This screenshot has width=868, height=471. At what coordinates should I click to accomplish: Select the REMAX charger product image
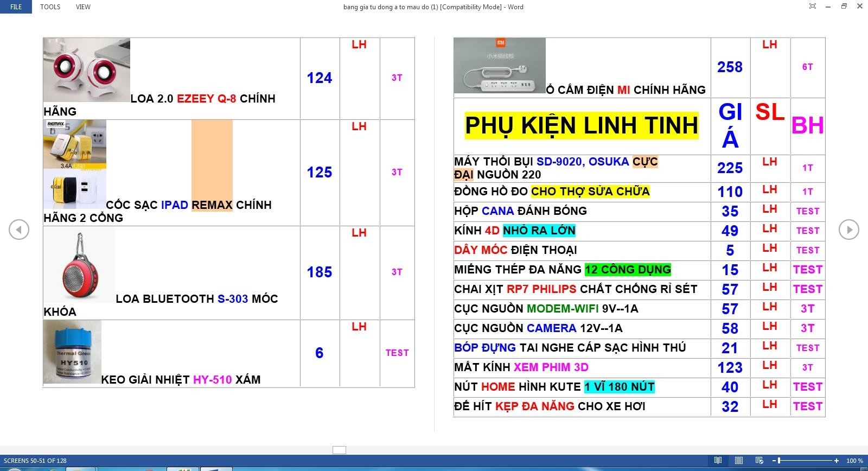[75, 164]
